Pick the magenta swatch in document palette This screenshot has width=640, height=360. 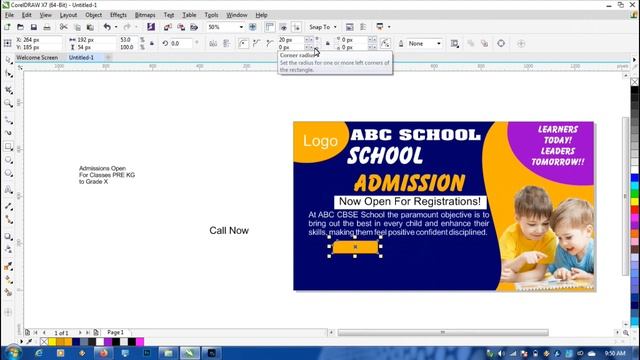click(140, 342)
